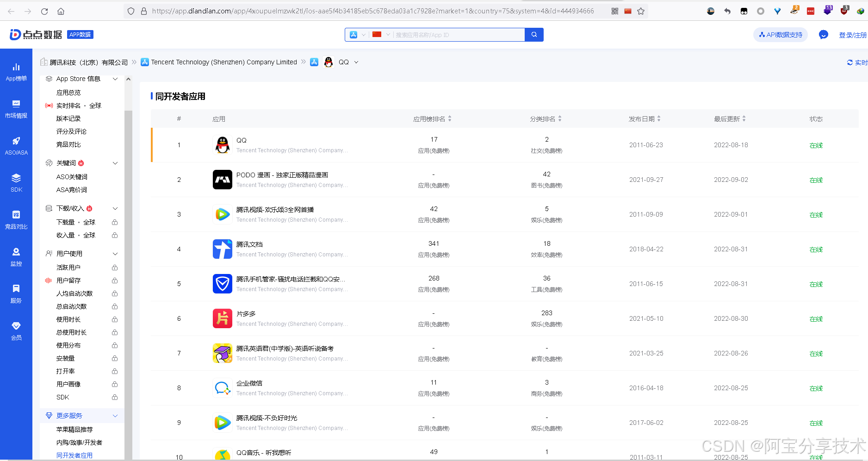Viewport: 868px width, 461px height.
Task: Open 版本记录 menu item
Action: click(68, 118)
